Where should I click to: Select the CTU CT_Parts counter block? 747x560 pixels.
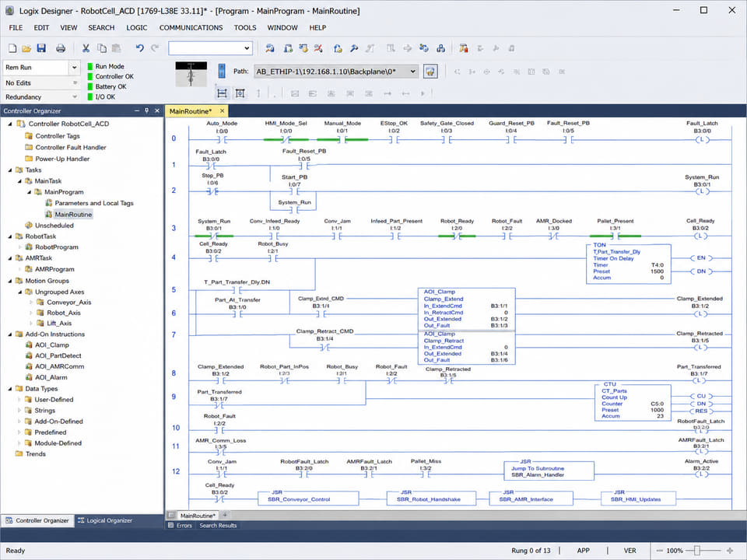(633, 403)
